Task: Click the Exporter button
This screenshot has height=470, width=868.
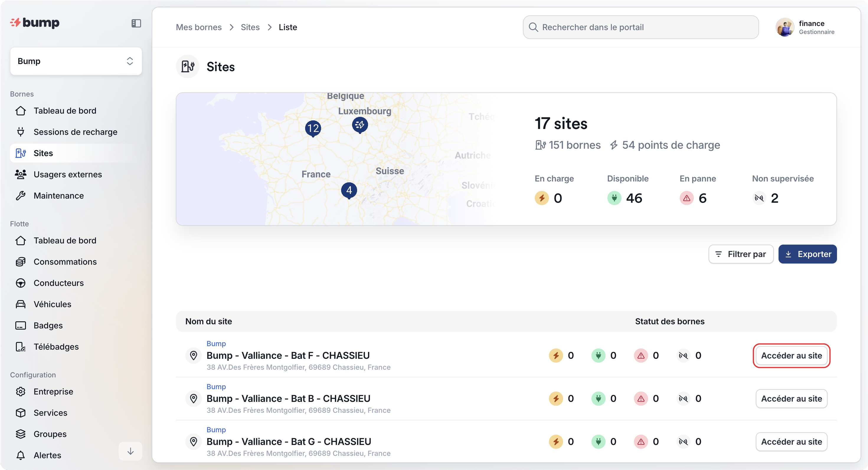Action: [x=807, y=254]
